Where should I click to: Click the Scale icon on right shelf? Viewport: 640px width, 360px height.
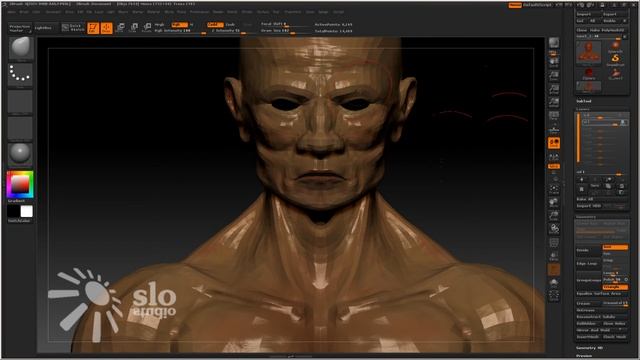click(554, 216)
